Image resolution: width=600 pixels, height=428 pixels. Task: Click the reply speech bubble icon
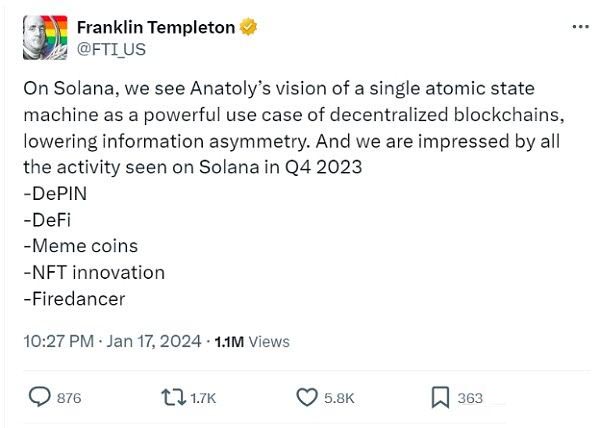[39, 398]
